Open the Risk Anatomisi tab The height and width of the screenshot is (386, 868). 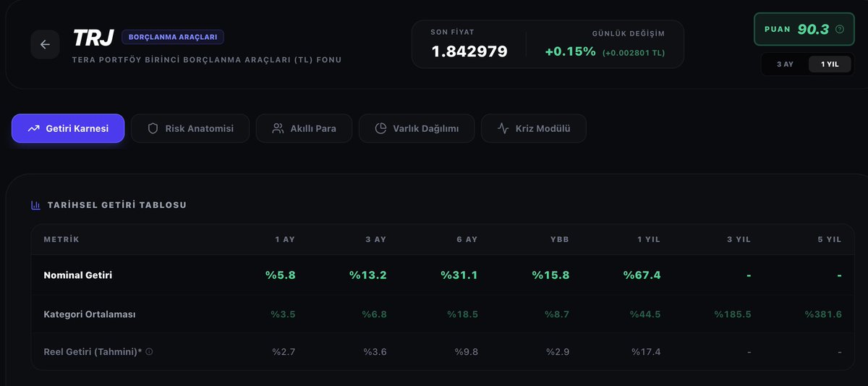click(x=190, y=128)
